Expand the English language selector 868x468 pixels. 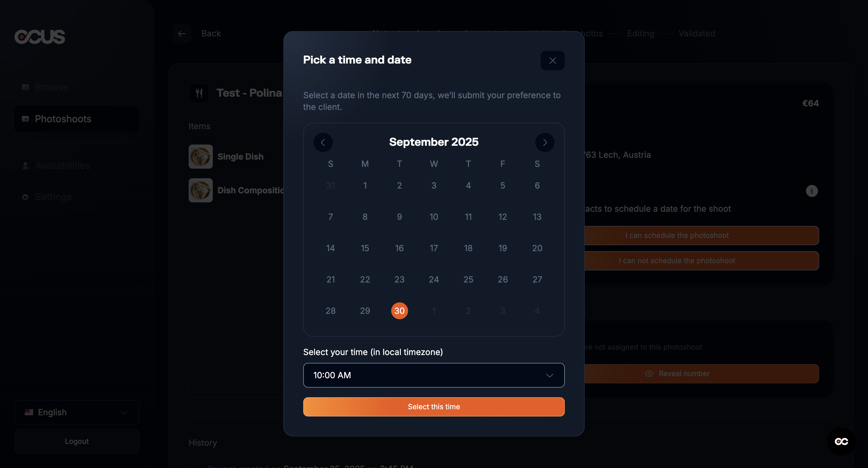(x=77, y=412)
